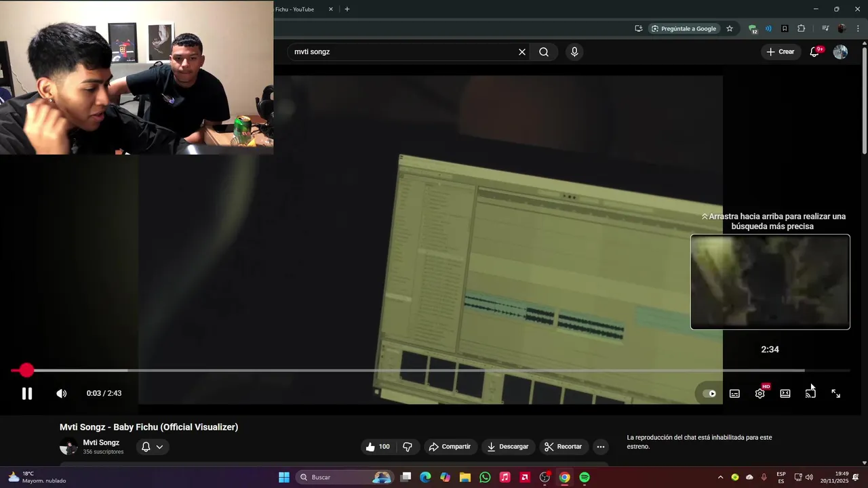Click the Descargar download button
The image size is (868, 488).
coord(508,447)
